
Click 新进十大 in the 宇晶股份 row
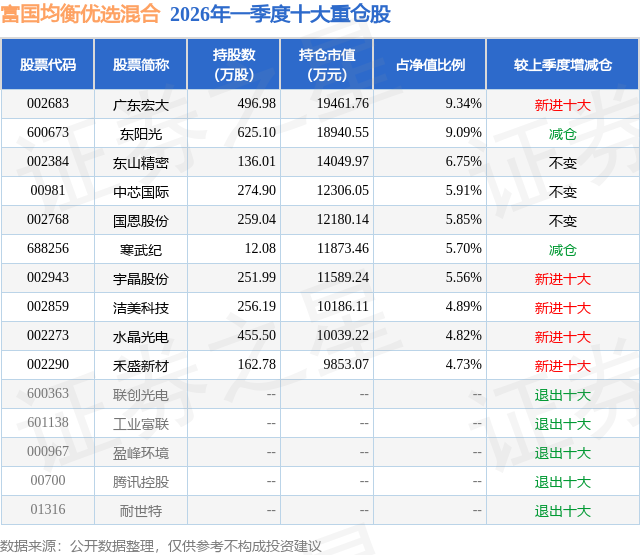click(563, 279)
